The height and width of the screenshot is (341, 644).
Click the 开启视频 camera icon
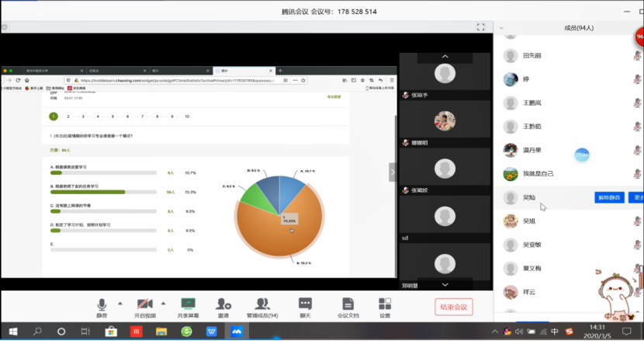[144, 304]
